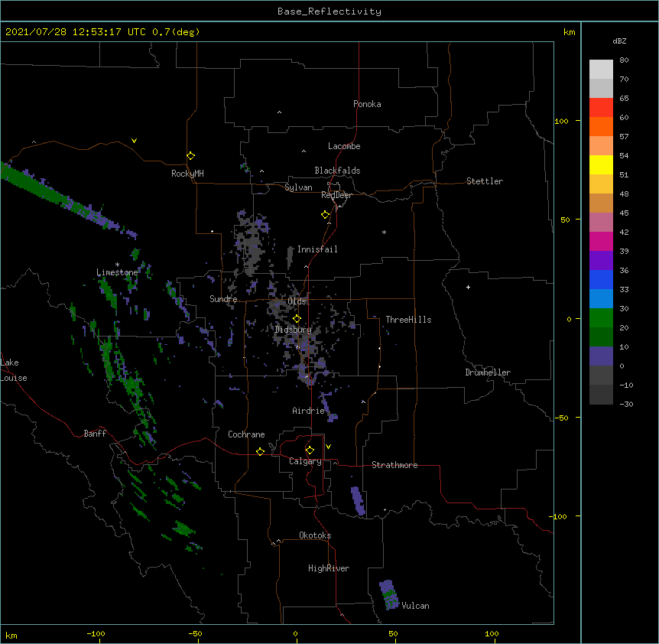Screen dimensions: 659x644
Task: Click the asterisk marker east of RedDeer
Action: 384,232
